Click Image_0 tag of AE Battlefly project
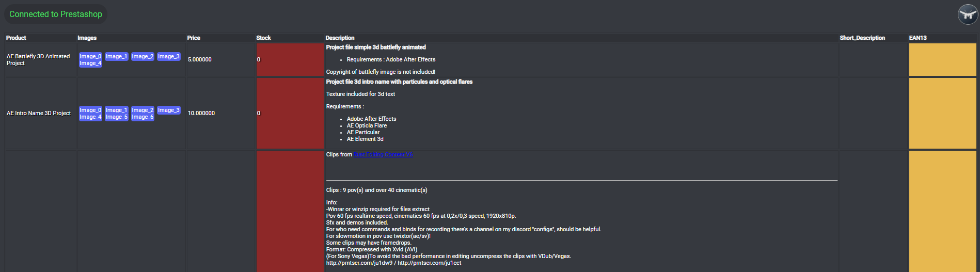This screenshot has height=272, width=980. click(x=90, y=56)
